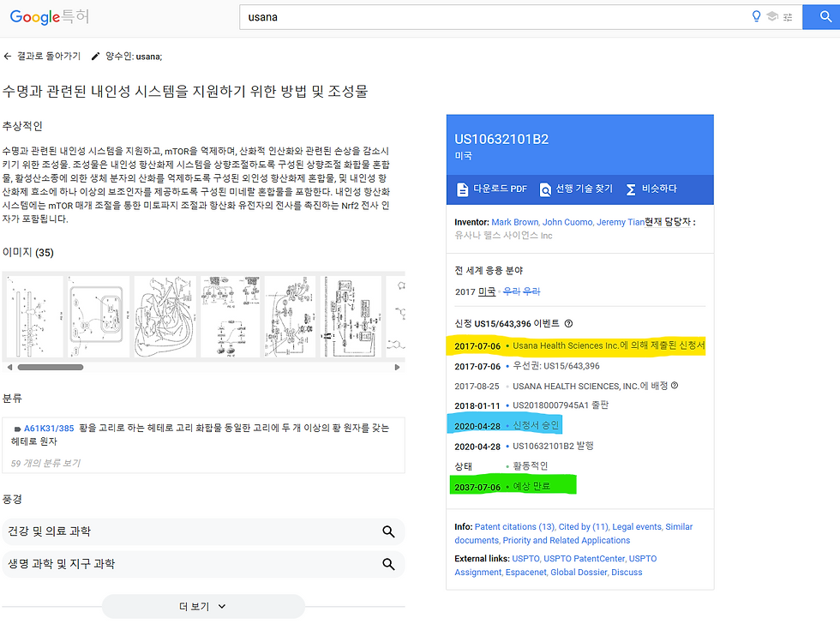Click the back arrow to results

(7, 57)
